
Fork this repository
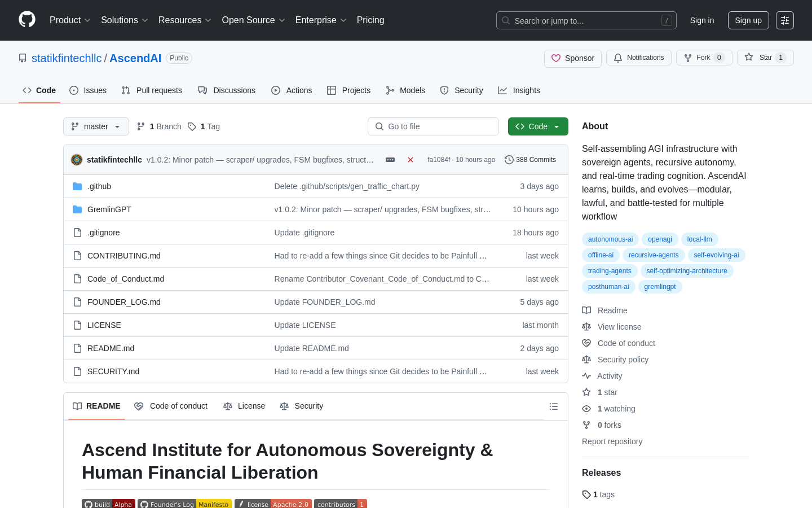704,58
